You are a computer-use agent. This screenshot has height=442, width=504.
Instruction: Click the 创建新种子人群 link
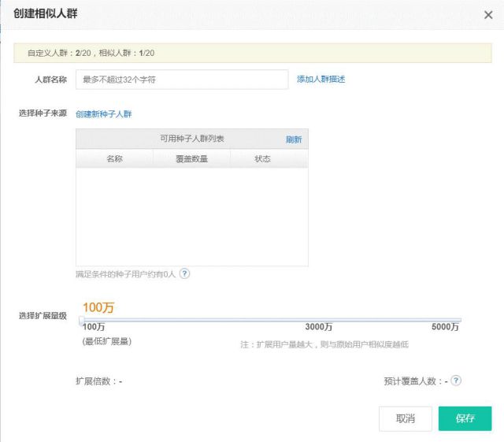(104, 114)
